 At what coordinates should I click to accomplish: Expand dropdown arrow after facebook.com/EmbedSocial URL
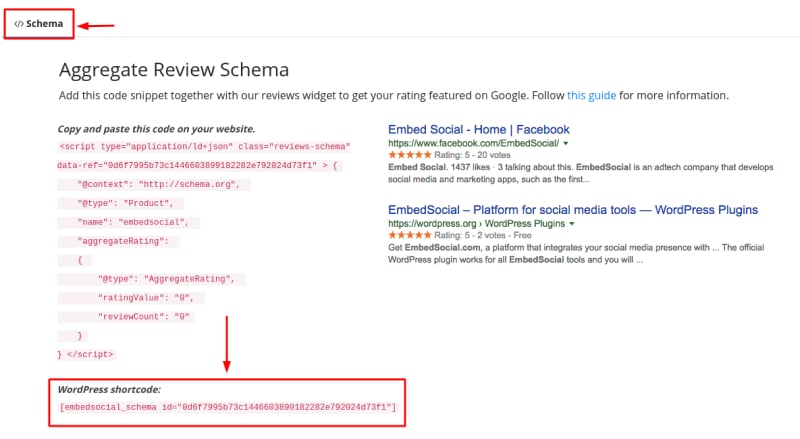[565, 143]
